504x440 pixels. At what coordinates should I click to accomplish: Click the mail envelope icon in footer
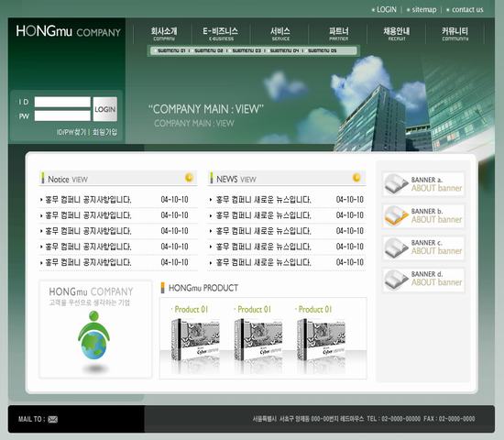tap(53, 419)
